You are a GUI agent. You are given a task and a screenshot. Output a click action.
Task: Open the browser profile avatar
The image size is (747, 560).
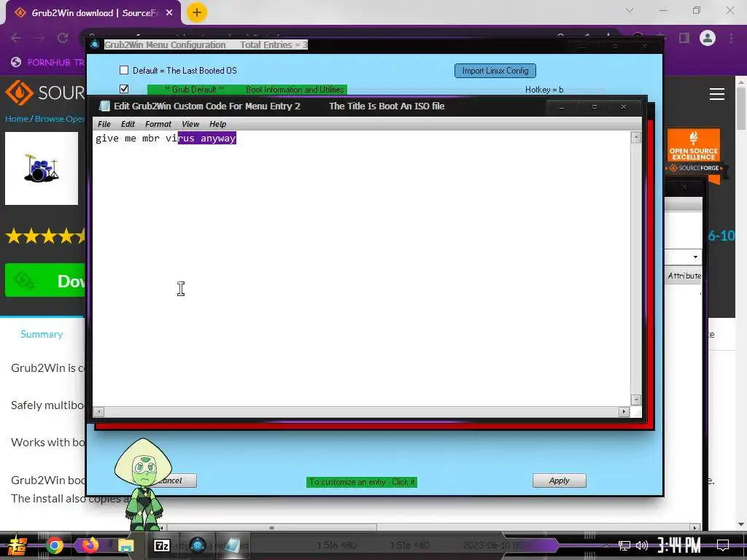(708, 38)
